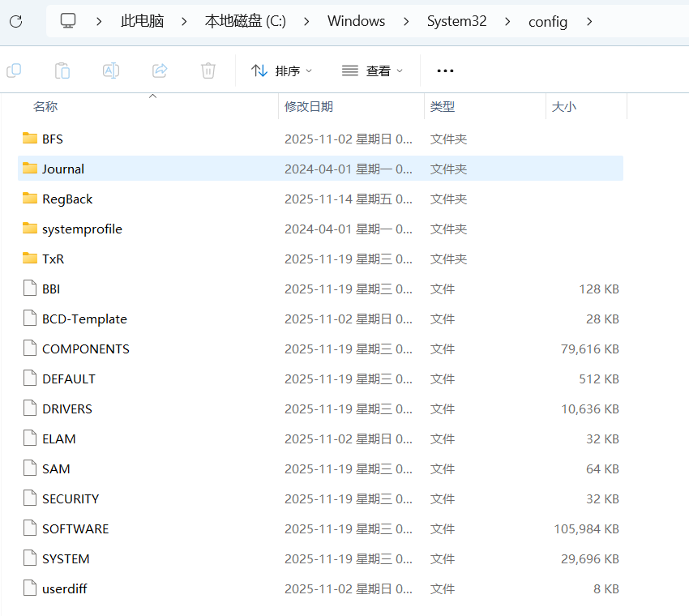Screen dimensions: 689x616
Task: Click the SECURITY file icon
Action: point(30,498)
